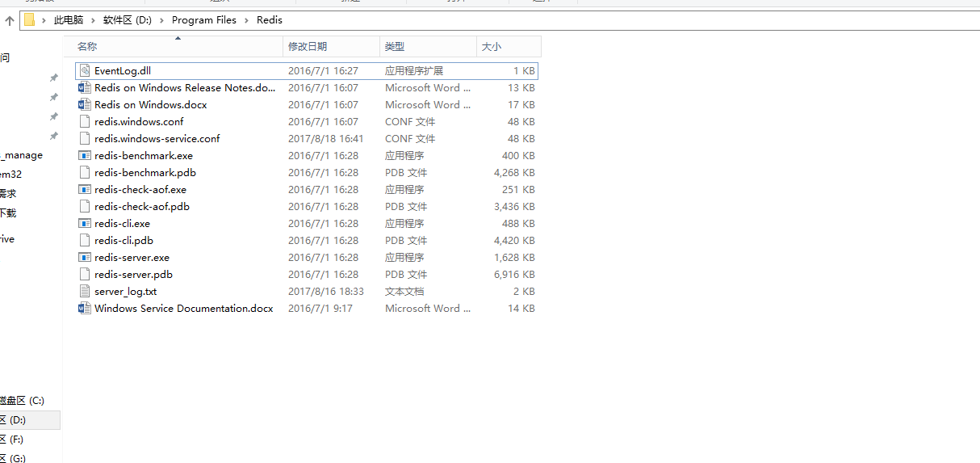The height and width of the screenshot is (463, 980).
Task: Open the 下载 folder in the sidebar
Action: tap(8, 213)
